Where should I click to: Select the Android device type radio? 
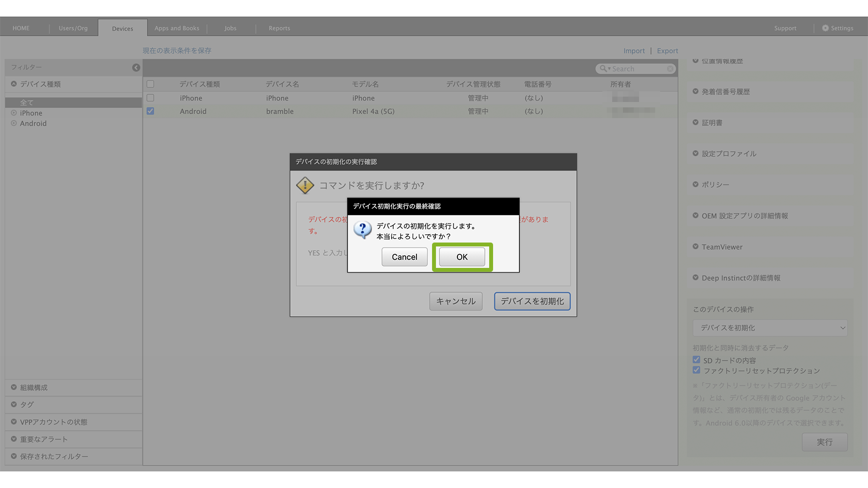(14, 123)
